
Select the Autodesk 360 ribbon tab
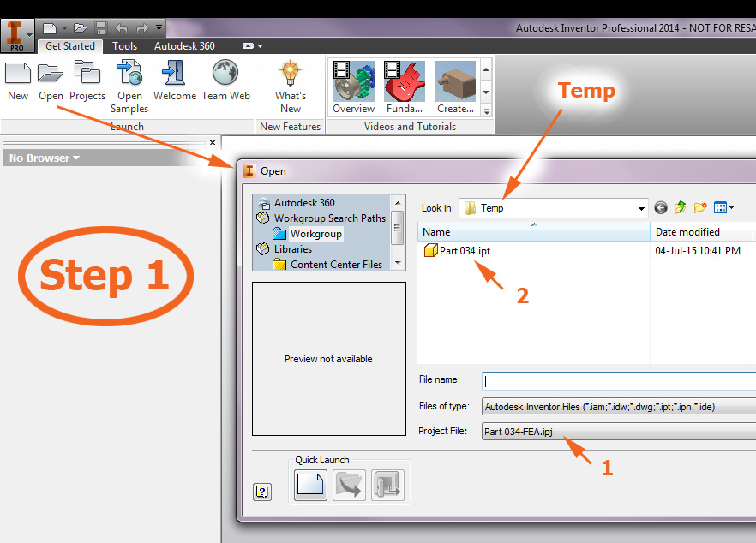click(x=184, y=46)
